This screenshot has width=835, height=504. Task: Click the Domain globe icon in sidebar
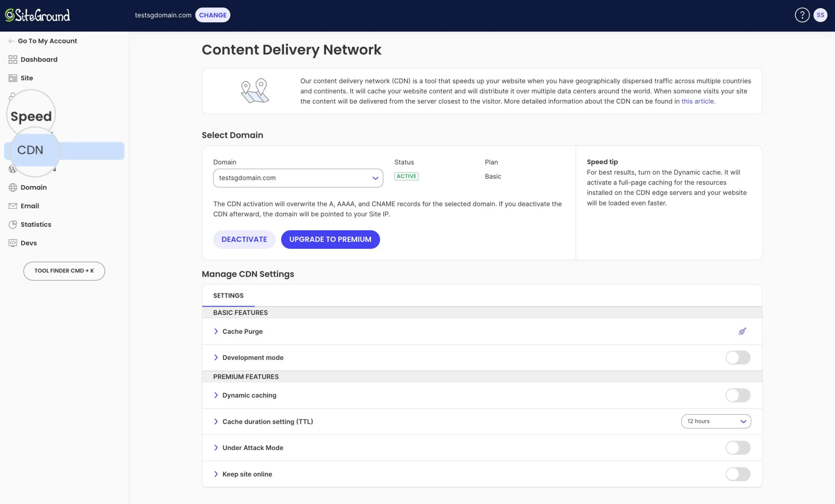13,187
